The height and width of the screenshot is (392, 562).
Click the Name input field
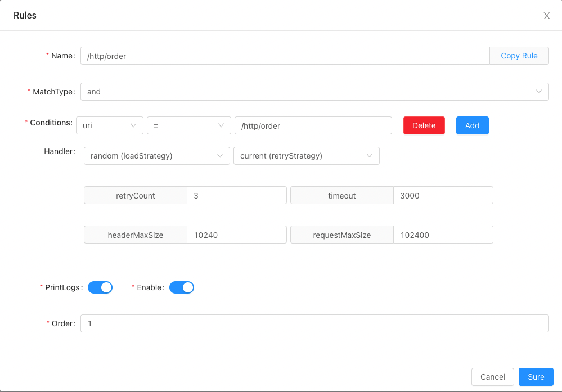click(285, 56)
